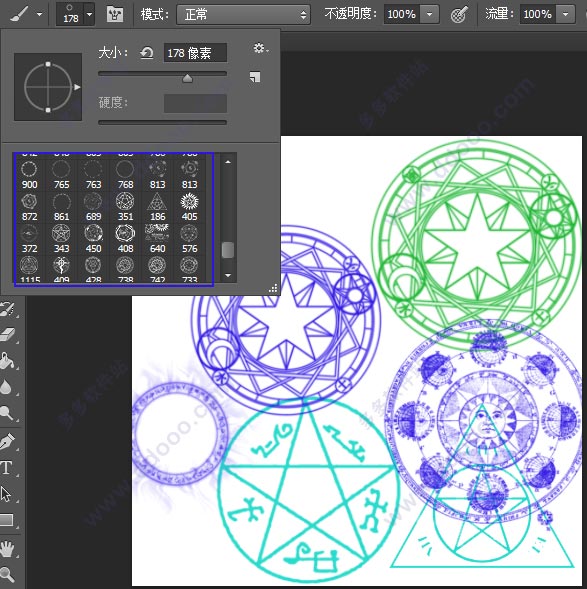This screenshot has height=589, width=587.
Task: Click the brush size field 178 像素
Action: pyautogui.click(x=195, y=53)
